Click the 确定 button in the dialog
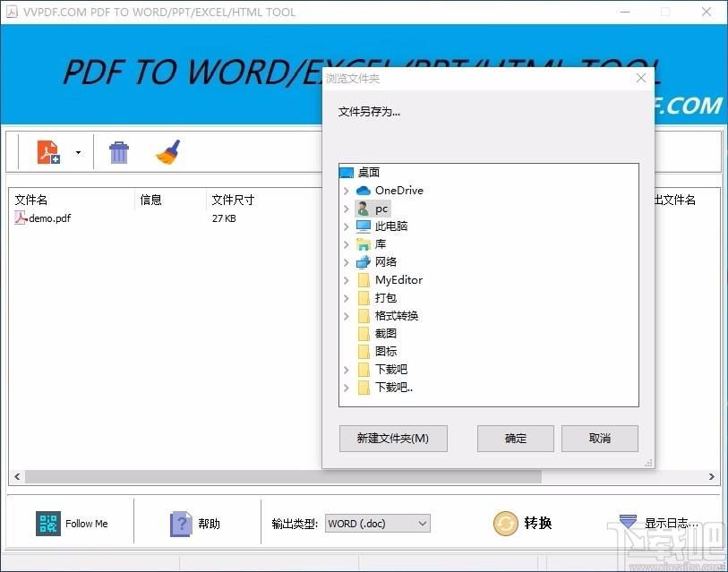Screen dimensions: 728x572 coord(516,439)
